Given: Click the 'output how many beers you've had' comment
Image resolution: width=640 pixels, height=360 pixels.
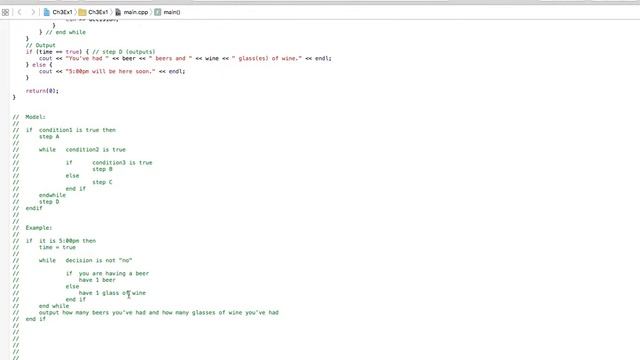Looking at the screenshot, I should 159,313.
